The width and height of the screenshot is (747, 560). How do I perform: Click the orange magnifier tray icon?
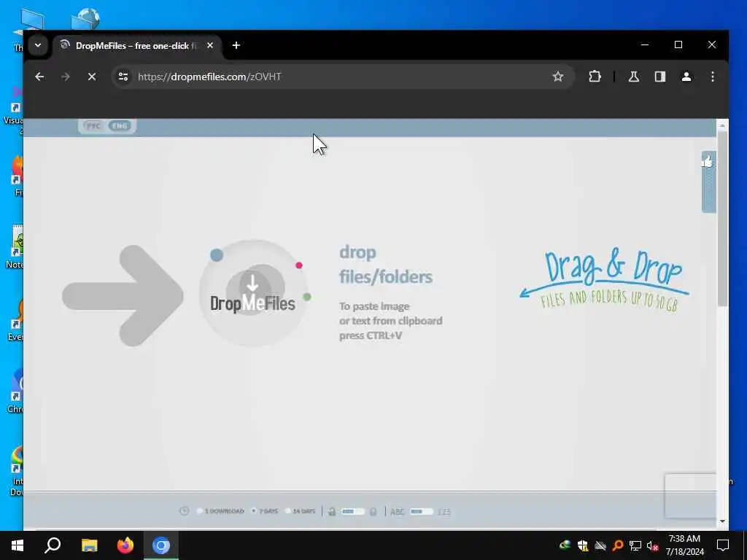[x=618, y=545]
